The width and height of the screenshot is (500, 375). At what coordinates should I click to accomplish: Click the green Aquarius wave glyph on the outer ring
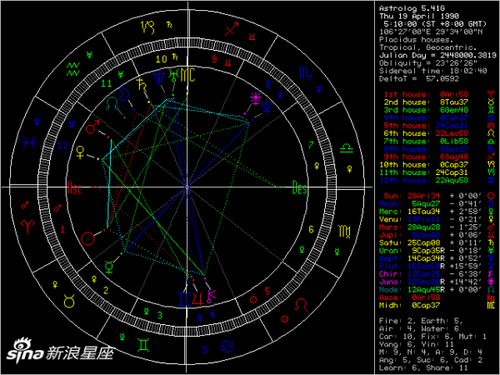(73, 69)
